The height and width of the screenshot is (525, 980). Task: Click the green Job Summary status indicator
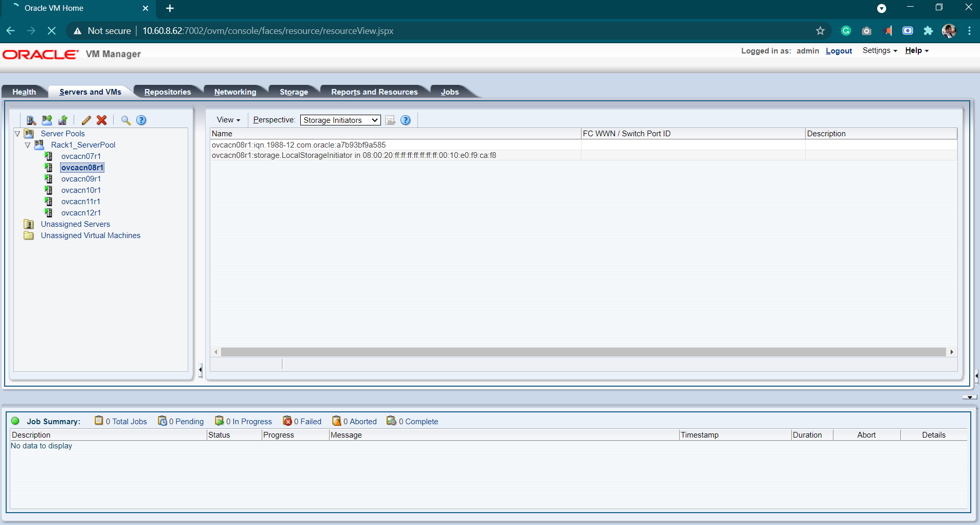click(x=15, y=421)
